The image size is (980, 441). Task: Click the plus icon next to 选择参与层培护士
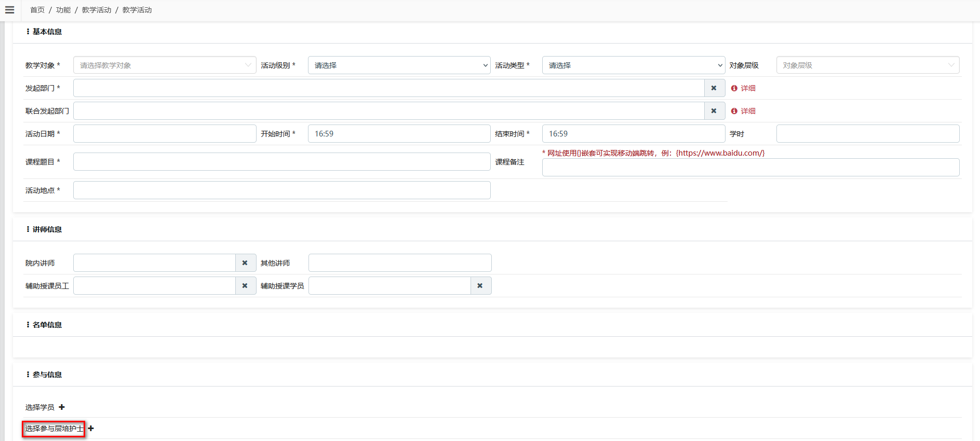[x=91, y=429]
